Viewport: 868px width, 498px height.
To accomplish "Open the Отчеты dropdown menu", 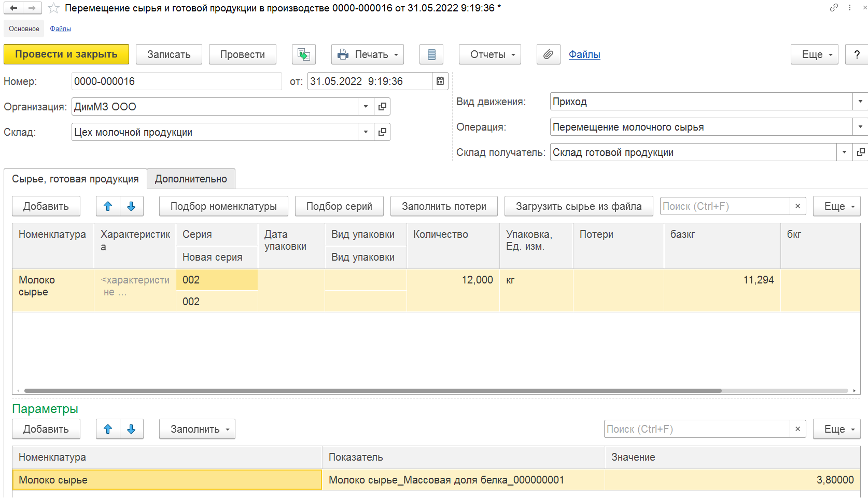I will point(490,54).
